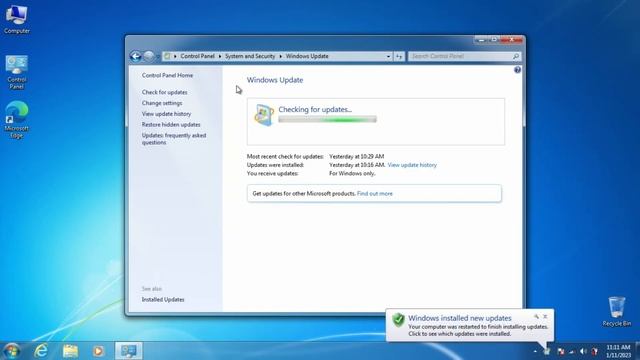Select the Control Panel taskbar button
Image resolution: width=640 pixels, height=360 pixels.
click(x=129, y=351)
